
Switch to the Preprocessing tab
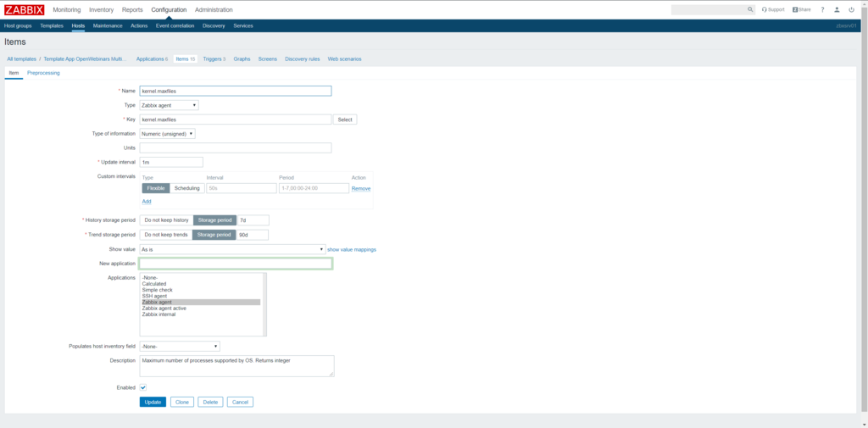point(43,74)
